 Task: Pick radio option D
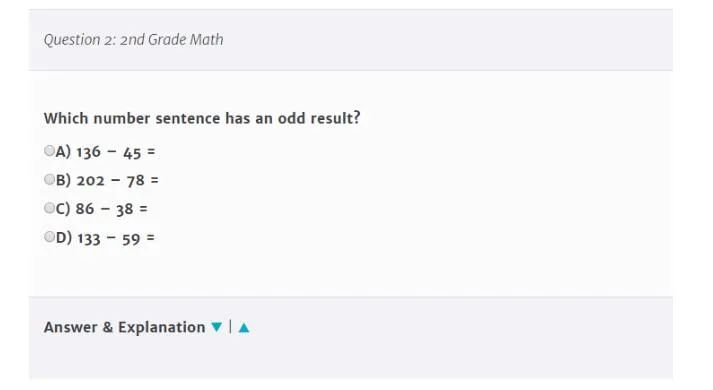50,236
